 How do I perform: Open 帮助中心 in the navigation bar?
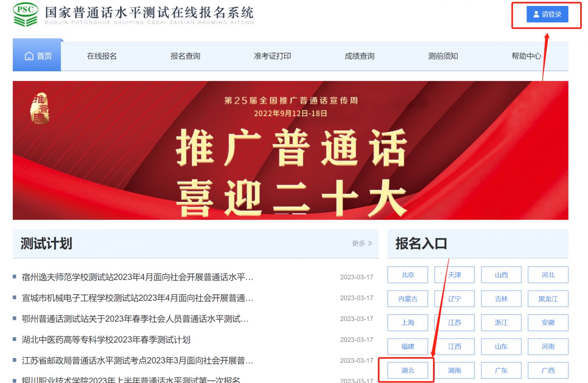click(x=526, y=56)
